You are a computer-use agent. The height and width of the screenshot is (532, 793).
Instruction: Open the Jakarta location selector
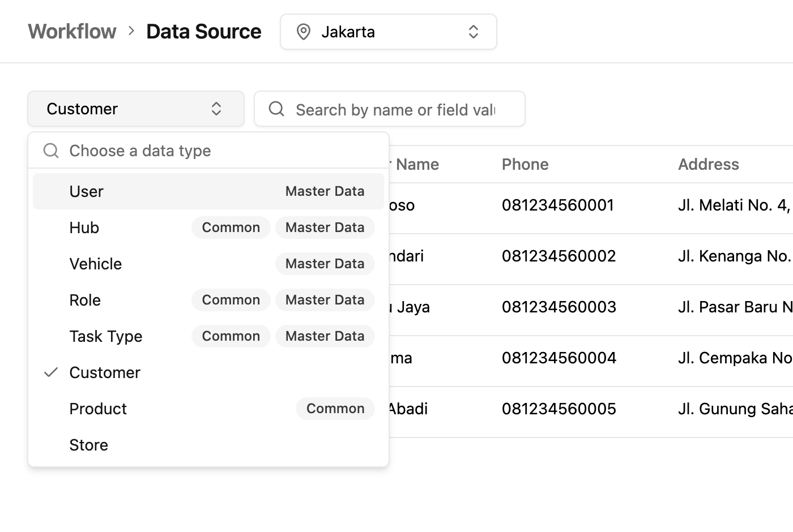click(x=389, y=32)
